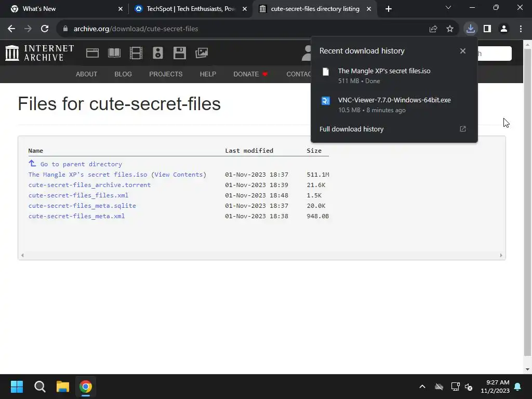Screen dimensions: 532x399
Task: Open the Texts book icon
Action: click(114, 53)
